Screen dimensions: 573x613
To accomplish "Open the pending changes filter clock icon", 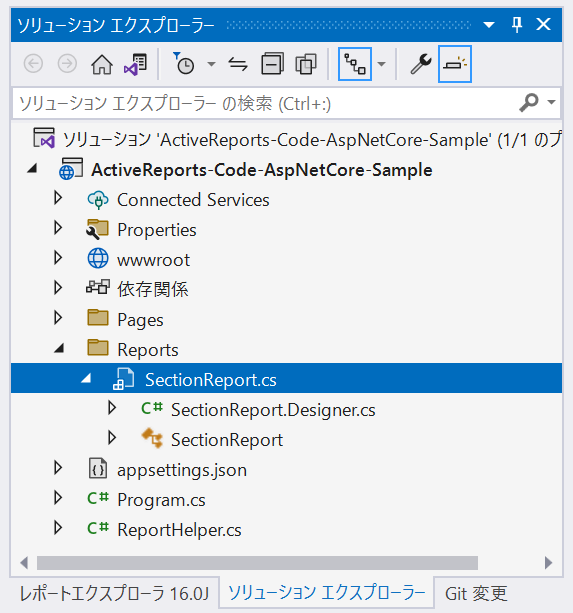I will click(184, 63).
